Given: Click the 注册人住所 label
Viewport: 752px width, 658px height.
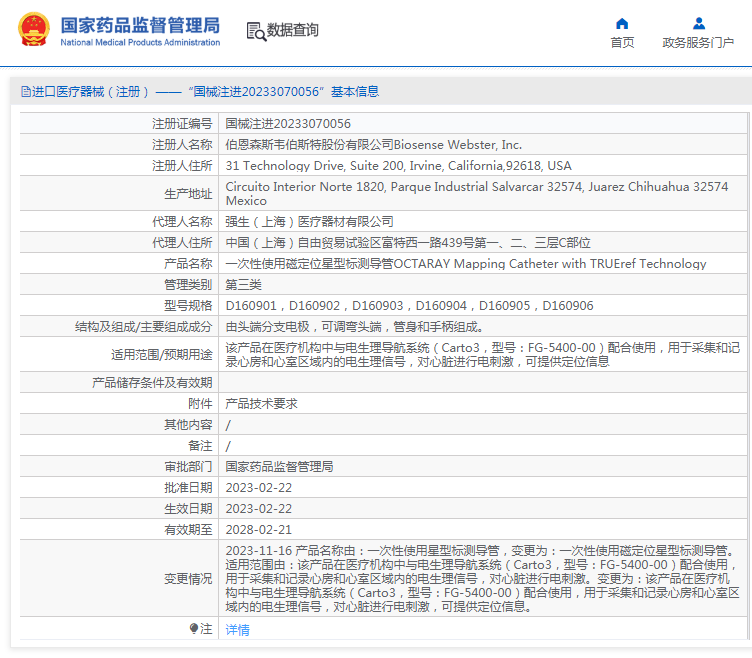Looking at the screenshot, I should coord(182,166).
